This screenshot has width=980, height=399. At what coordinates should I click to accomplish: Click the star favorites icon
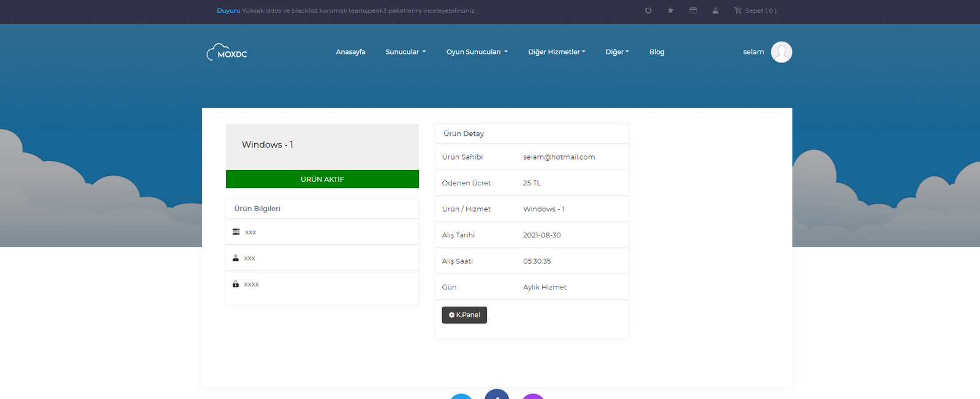point(671,10)
